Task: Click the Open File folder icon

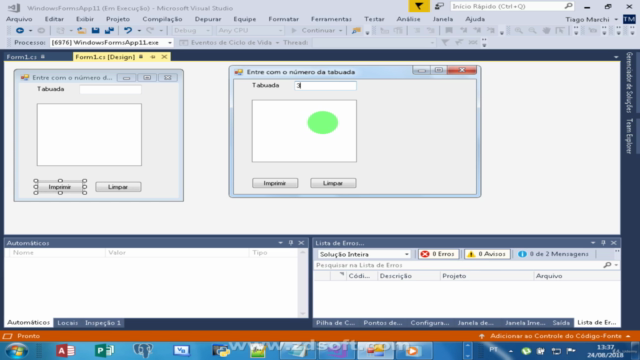Action: 82,31
